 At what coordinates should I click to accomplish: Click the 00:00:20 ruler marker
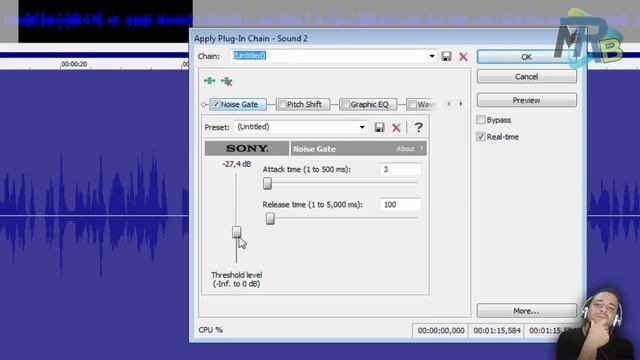point(74,64)
